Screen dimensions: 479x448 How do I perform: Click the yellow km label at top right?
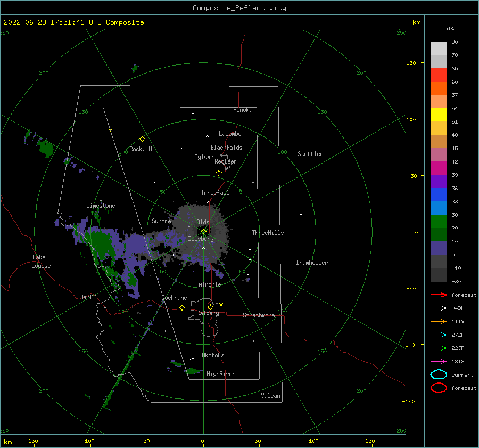(x=416, y=22)
